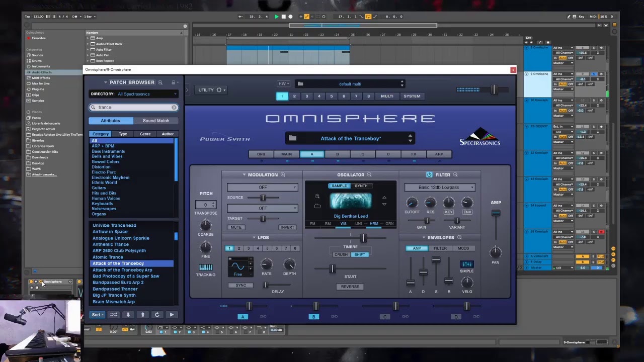Screen dimensions: 644x362
Task: Switch to the ORB page tab
Action: coord(261,154)
